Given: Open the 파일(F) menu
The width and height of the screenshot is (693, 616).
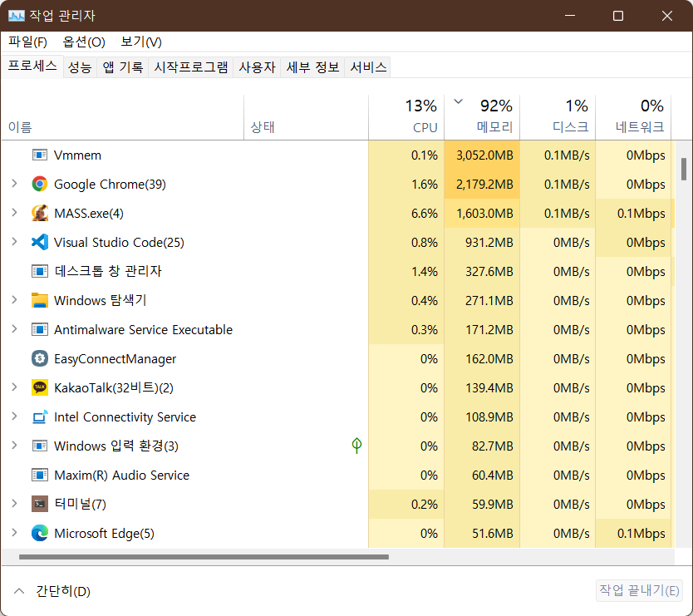Looking at the screenshot, I should pos(27,42).
